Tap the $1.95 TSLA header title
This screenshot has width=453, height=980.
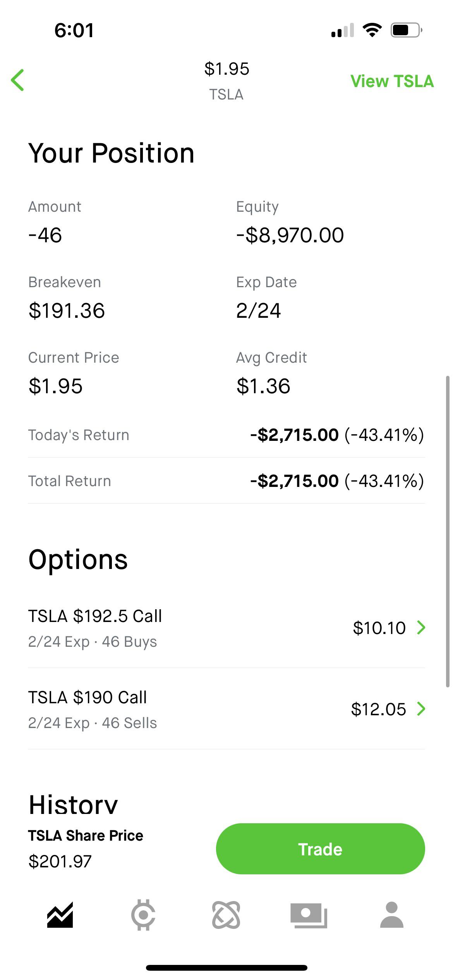[x=226, y=81]
